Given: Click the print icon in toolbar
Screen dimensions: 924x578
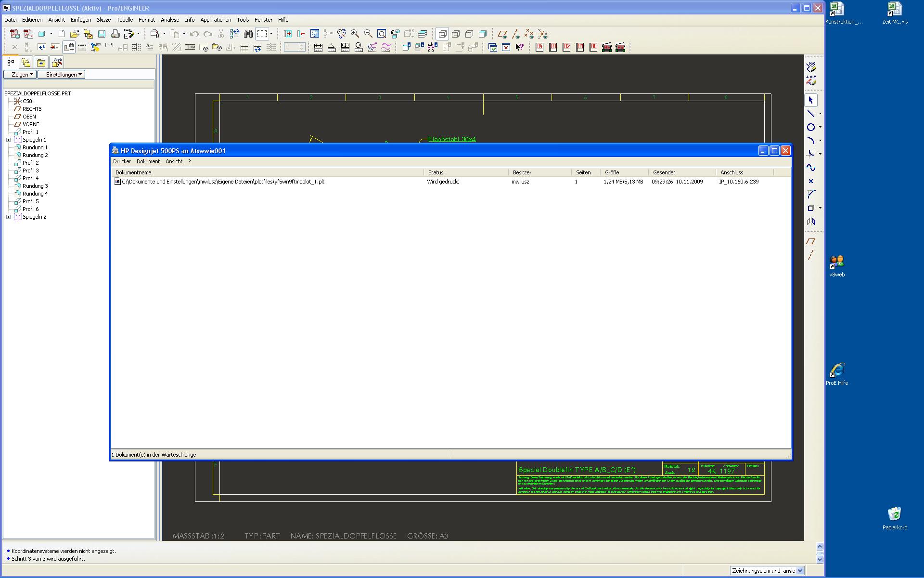Looking at the screenshot, I should (115, 34).
